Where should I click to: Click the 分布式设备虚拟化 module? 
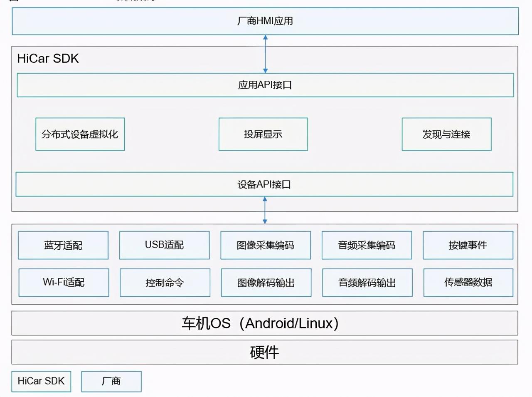(80, 134)
